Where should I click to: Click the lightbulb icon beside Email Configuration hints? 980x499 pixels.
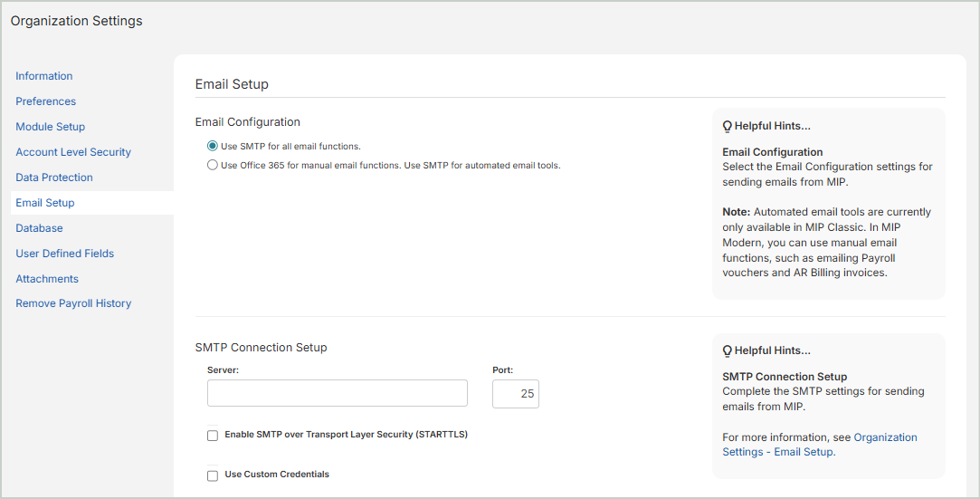point(727,127)
